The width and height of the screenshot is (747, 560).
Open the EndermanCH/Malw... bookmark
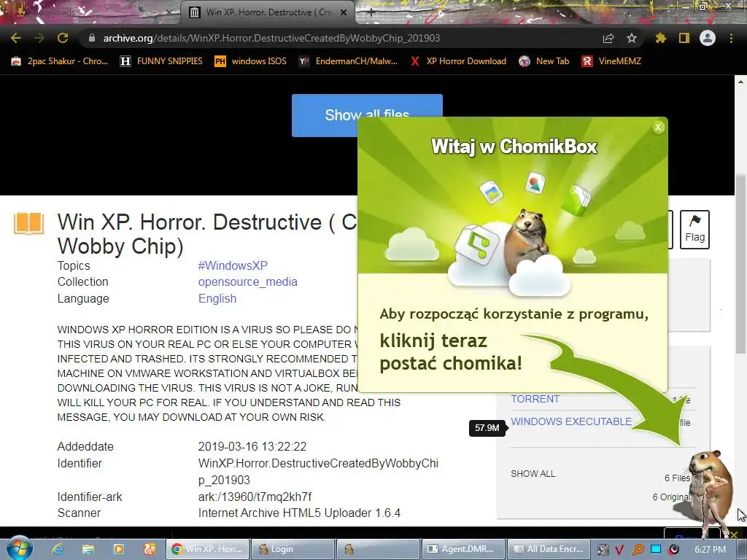(348, 61)
